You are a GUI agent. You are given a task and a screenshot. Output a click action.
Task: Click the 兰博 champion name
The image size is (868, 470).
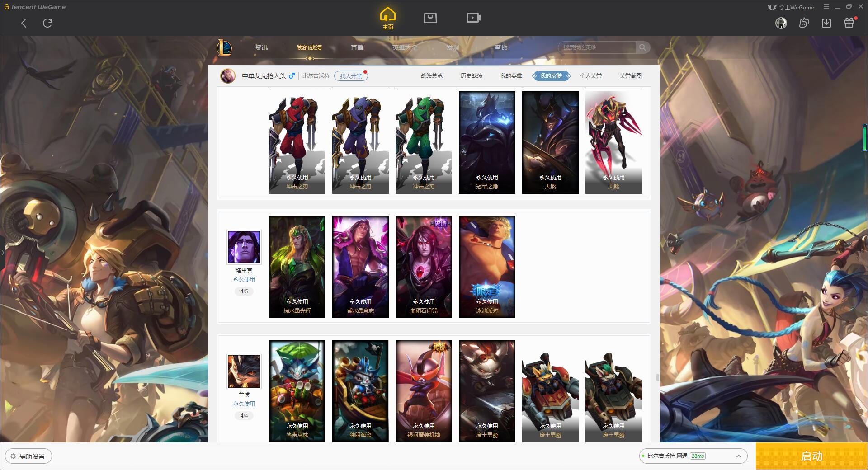tap(244, 395)
